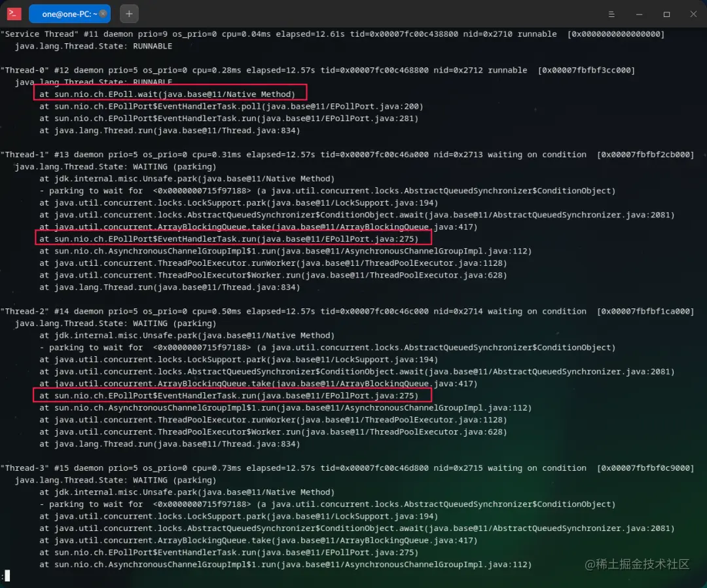Click EPollPort.java:275 line under Thread-3
707x588 pixels.
pyautogui.click(x=228, y=553)
